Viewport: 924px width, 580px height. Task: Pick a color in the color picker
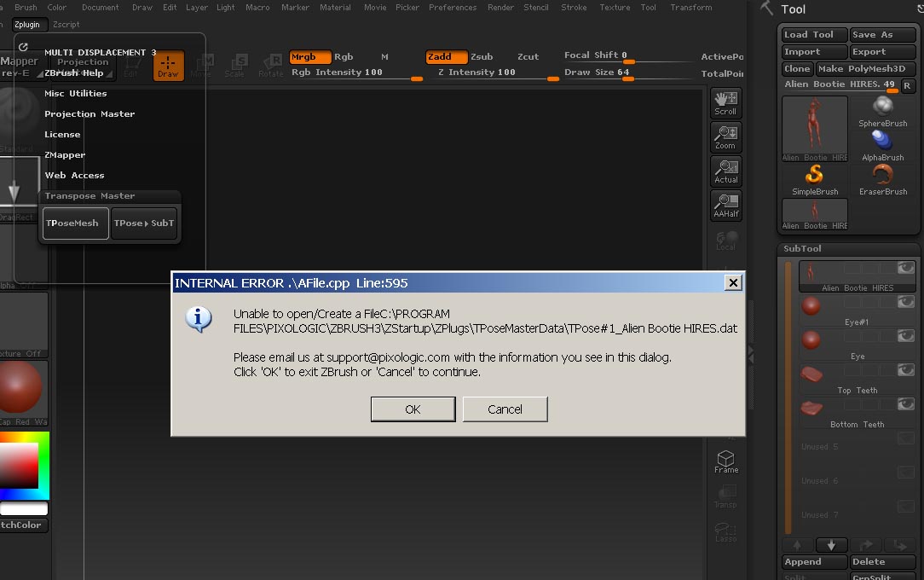click(x=24, y=466)
